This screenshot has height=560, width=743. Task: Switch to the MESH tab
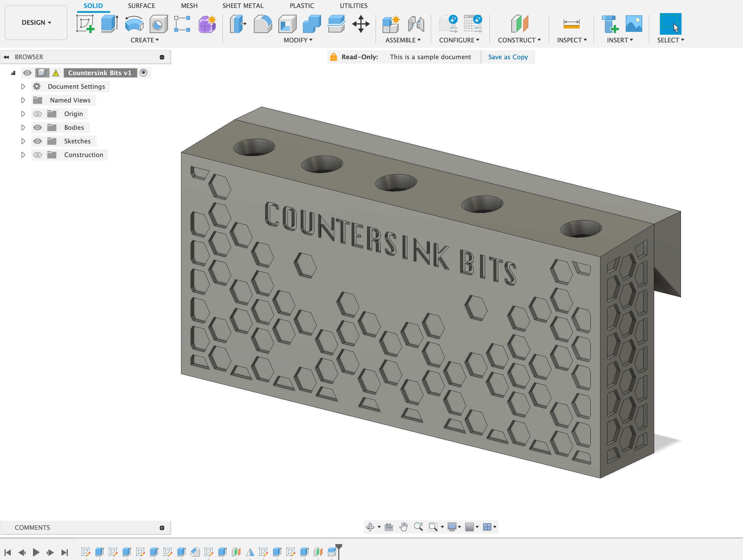click(189, 6)
